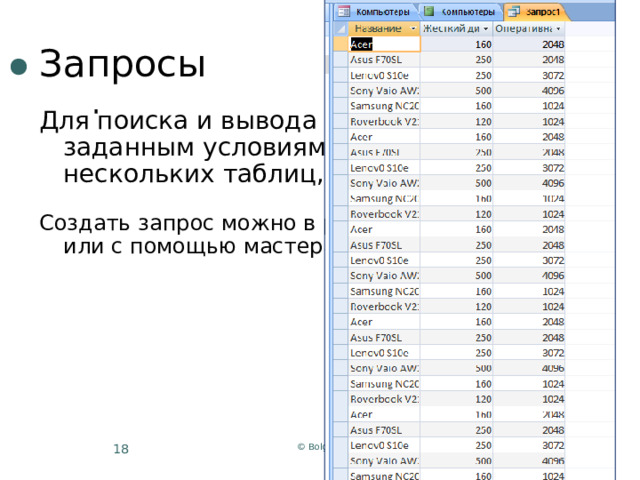This screenshot has height=480, width=640.
Task: Click the text line 'Для поиска и вывода'
Action: point(178,121)
